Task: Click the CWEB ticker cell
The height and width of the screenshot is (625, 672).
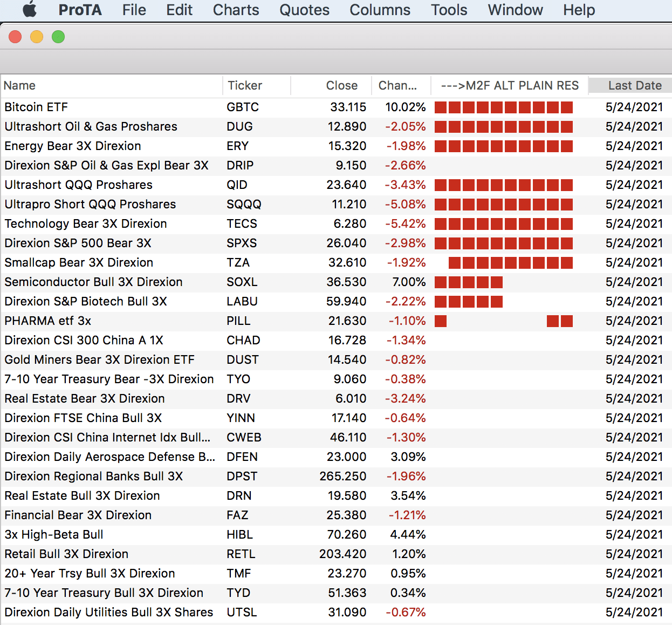Action: 244,437
